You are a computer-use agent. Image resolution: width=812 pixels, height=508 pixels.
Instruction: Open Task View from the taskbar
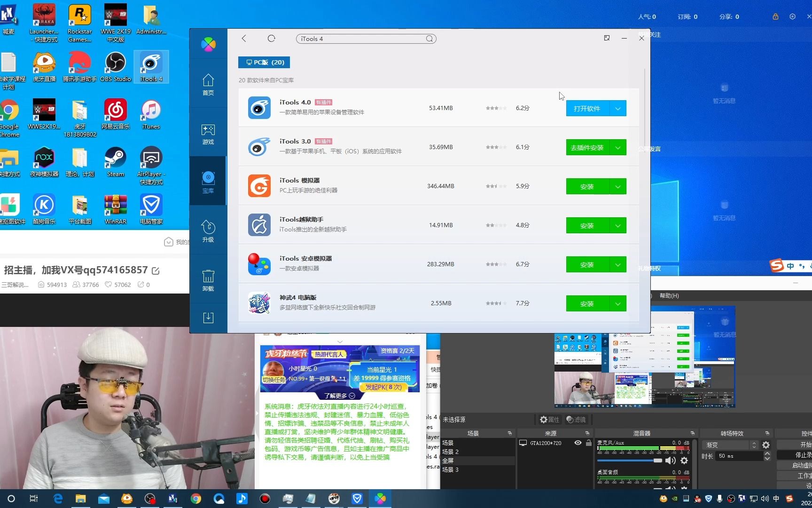[x=34, y=499]
